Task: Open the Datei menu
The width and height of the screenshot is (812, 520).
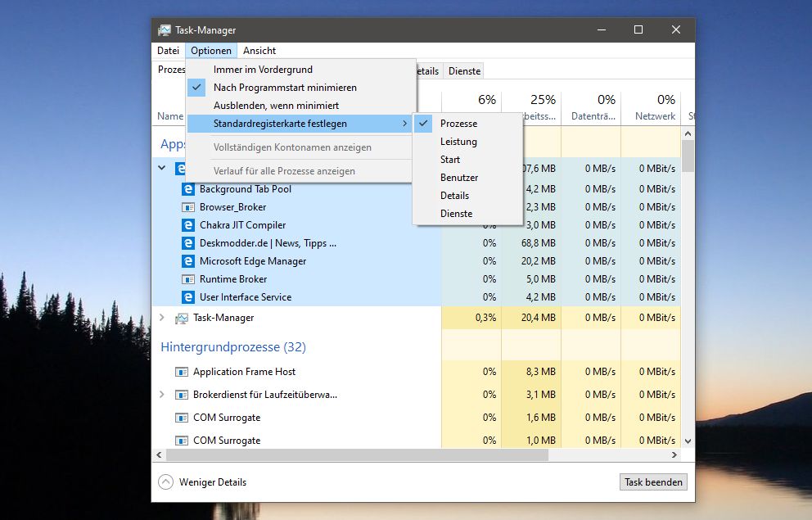Action: tap(169, 51)
